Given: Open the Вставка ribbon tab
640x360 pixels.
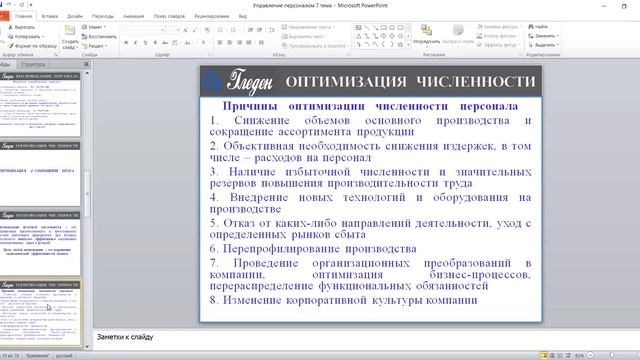Looking at the screenshot, I should [50, 16].
